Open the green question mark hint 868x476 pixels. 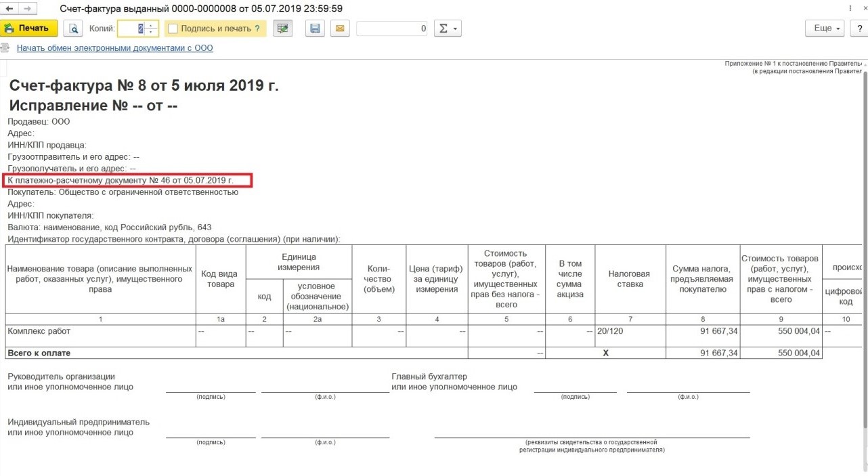click(x=257, y=28)
